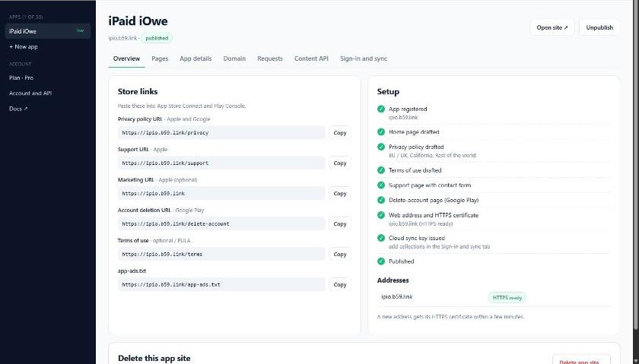Open Plan · Pro in sidebar

48,78
